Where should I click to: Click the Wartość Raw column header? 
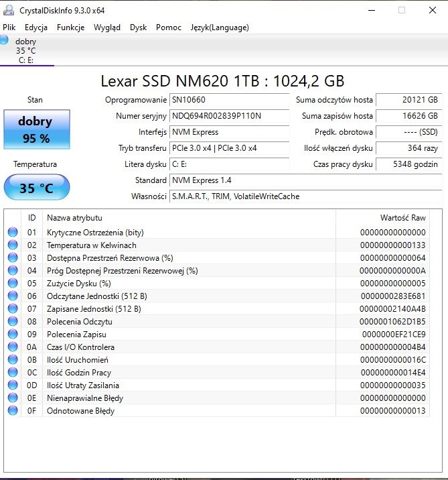382,218
